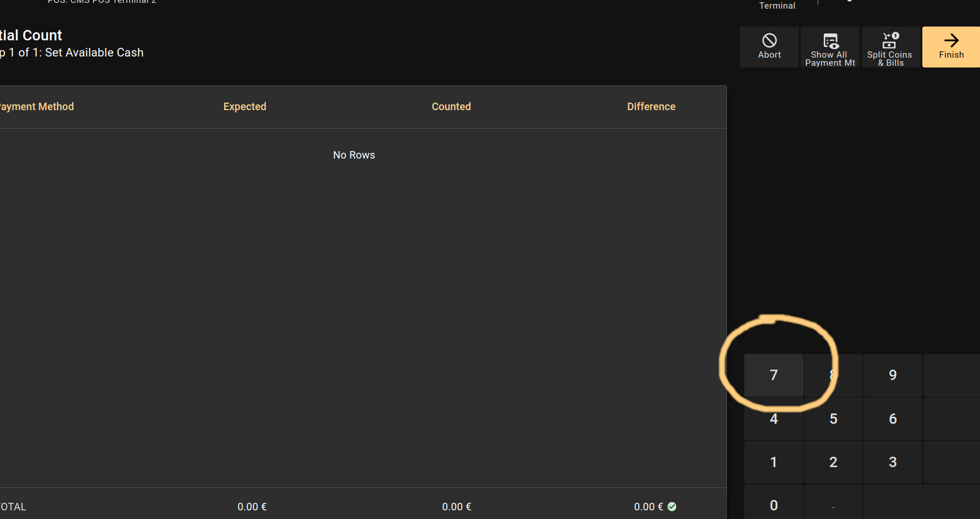This screenshot has height=519, width=980.
Task: Click the Terminal label at the top
Action: pyautogui.click(x=777, y=6)
